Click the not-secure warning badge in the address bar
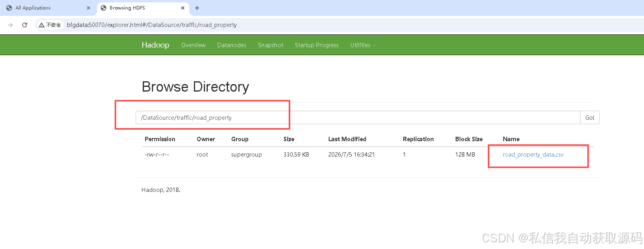 click(50, 25)
